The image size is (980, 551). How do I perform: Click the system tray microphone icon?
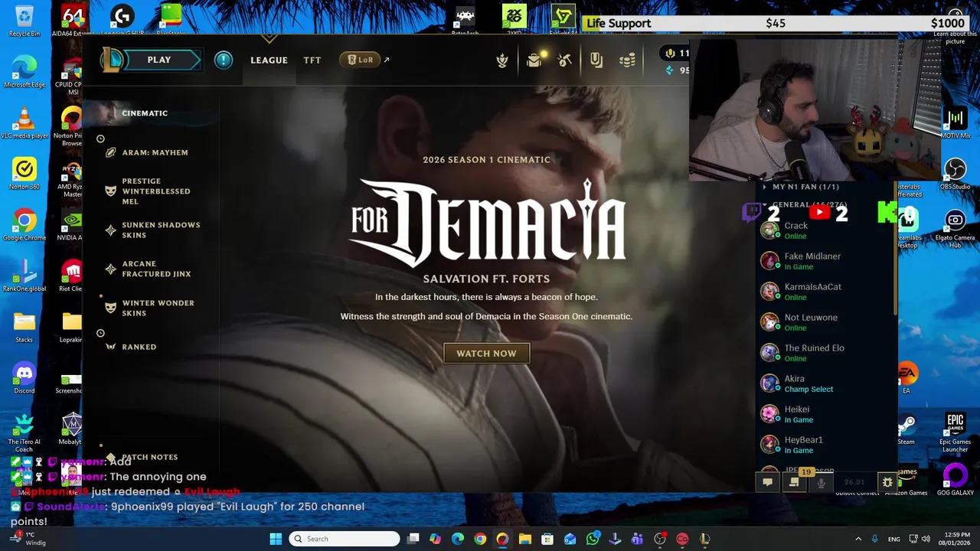click(x=874, y=539)
